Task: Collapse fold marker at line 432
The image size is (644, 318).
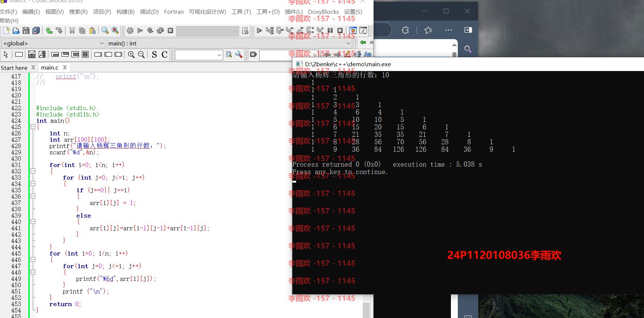Action: pos(33,171)
